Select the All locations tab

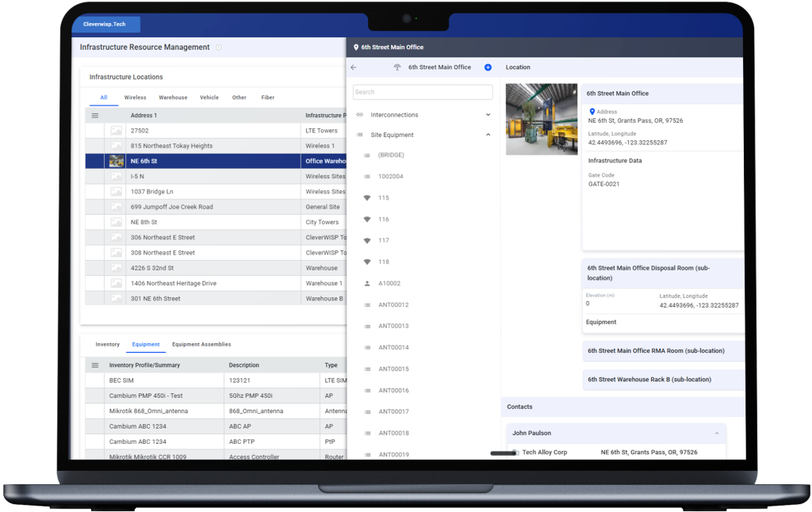[104, 97]
